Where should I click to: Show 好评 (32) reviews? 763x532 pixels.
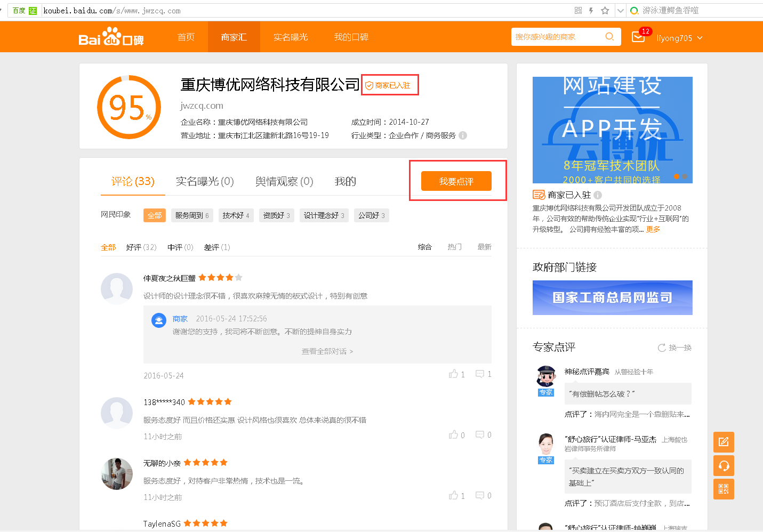click(141, 247)
